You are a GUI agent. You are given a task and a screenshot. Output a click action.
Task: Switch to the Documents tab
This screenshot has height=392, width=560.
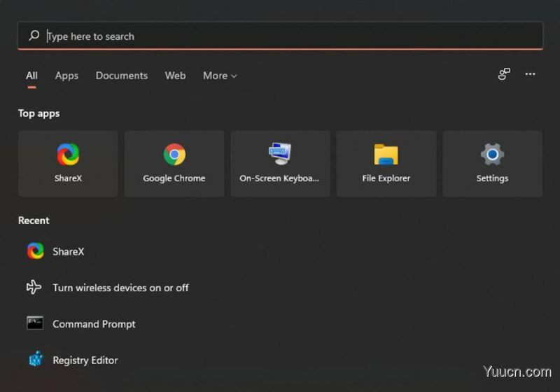[x=122, y=76]
